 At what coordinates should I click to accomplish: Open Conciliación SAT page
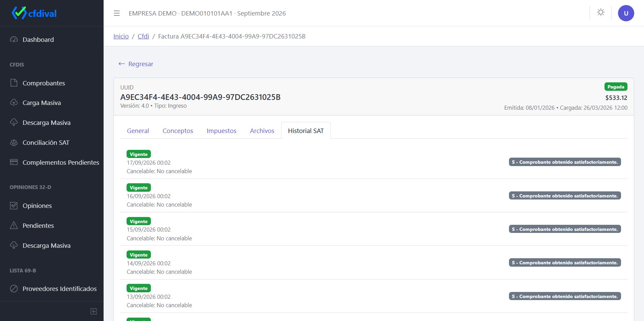pos(52,142)
